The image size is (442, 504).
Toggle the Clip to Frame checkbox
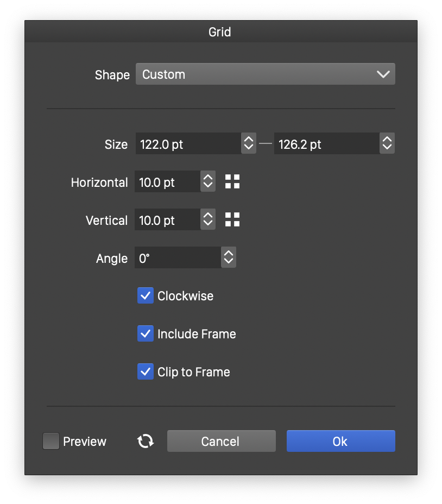[146, 372]
